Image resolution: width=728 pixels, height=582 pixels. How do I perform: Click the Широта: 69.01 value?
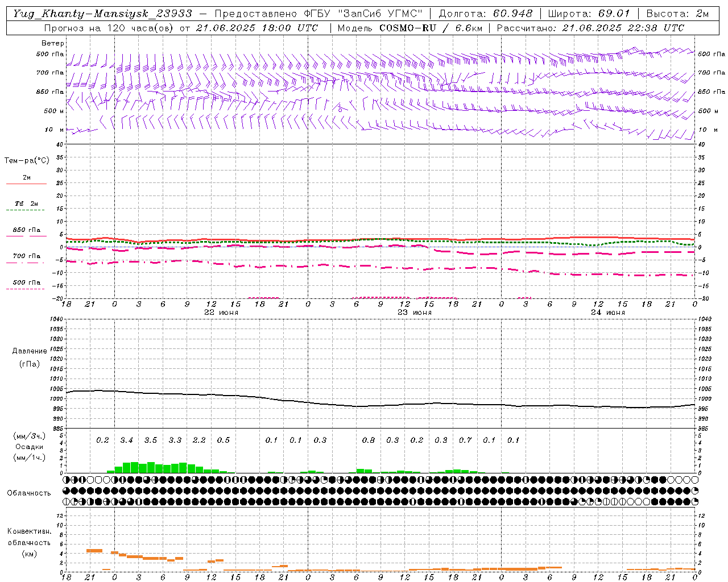point(589,14)
